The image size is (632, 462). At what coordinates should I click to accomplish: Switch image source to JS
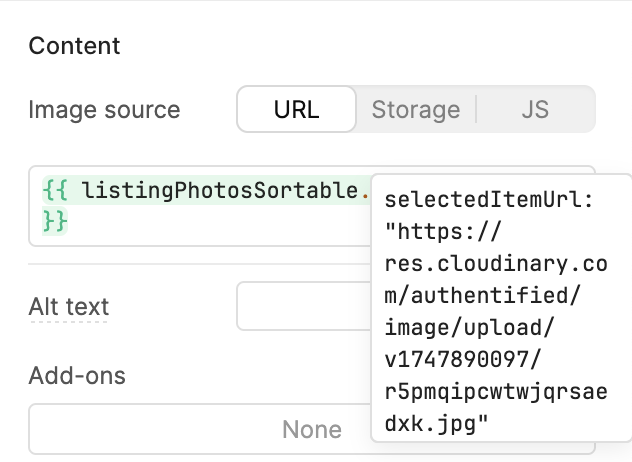click(535, 109)
